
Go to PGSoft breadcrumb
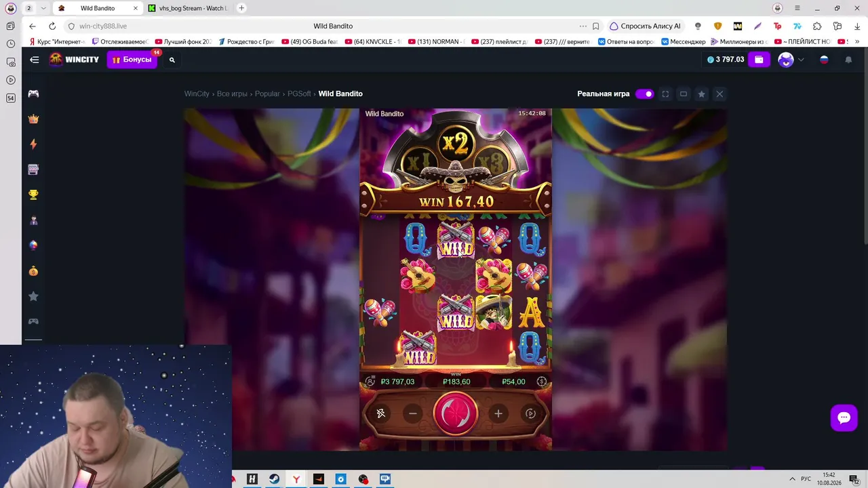tap(299, 94)
